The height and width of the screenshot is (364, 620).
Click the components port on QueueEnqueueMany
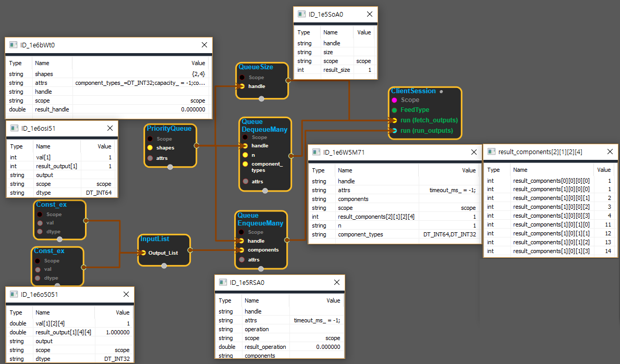click(x=241, y=250)
